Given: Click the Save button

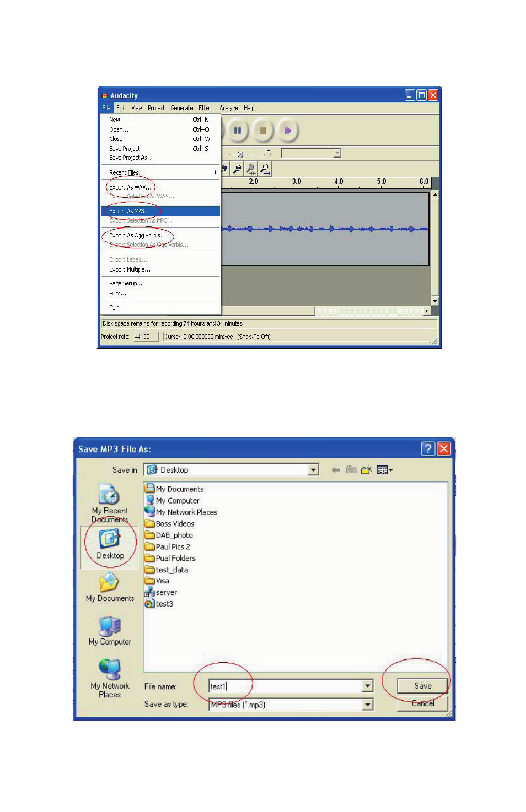Looking at the screenshot, I should point(422,686).
